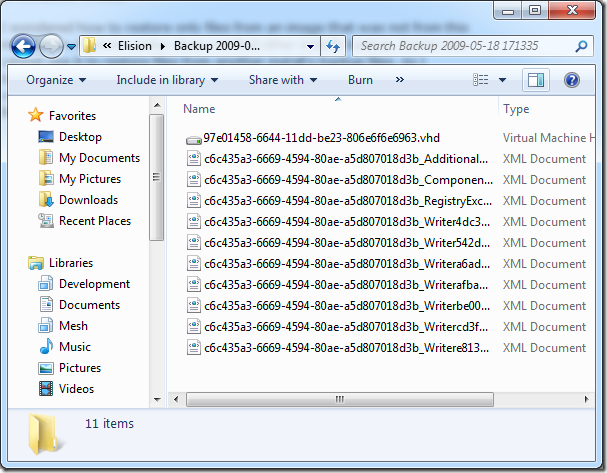Open Help via blue question mark
Image resolution: width=607 pixels, height=473 pixels.
point(572,80)
